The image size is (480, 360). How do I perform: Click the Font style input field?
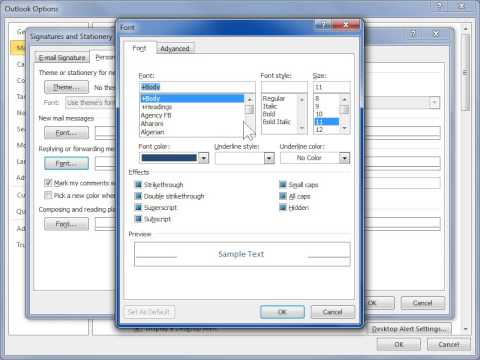284,87
